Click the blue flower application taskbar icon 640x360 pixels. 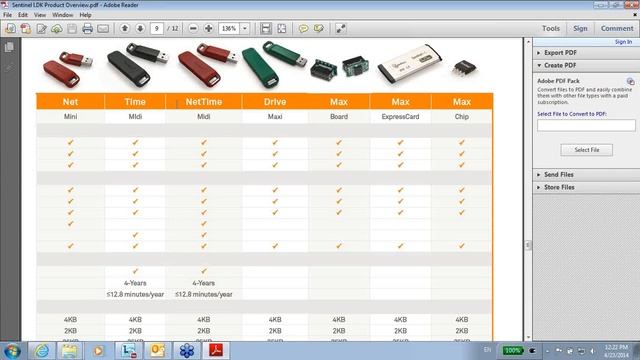pos(187,351)
